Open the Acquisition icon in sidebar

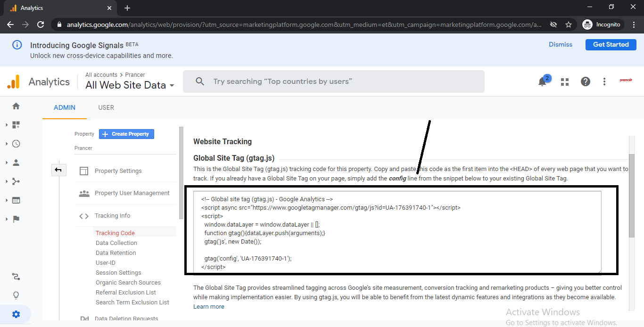tap(16, 181)
